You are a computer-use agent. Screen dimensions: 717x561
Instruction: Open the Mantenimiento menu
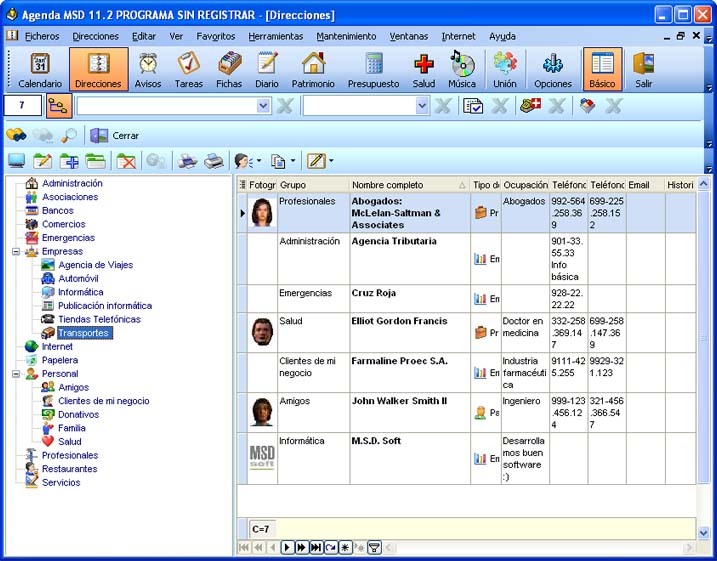pos(346,36)
